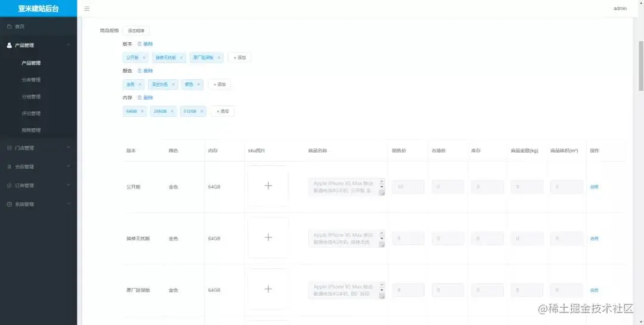Remove the 银色 tag via its ×
This screenshot has width=644, height=325.
tap(199, 84)
